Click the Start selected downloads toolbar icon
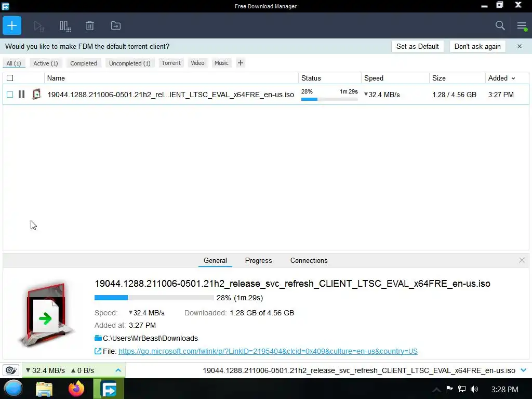Screen dimensions: 532x399 [x=39, y=26]
